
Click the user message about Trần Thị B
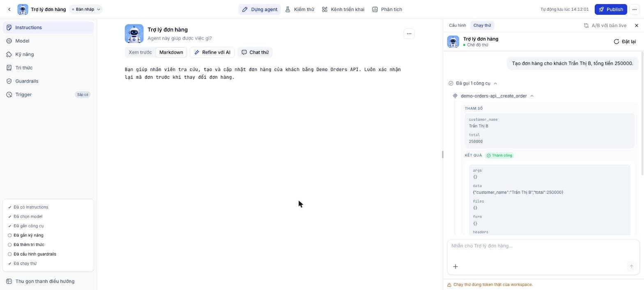(x=572, y=63)
